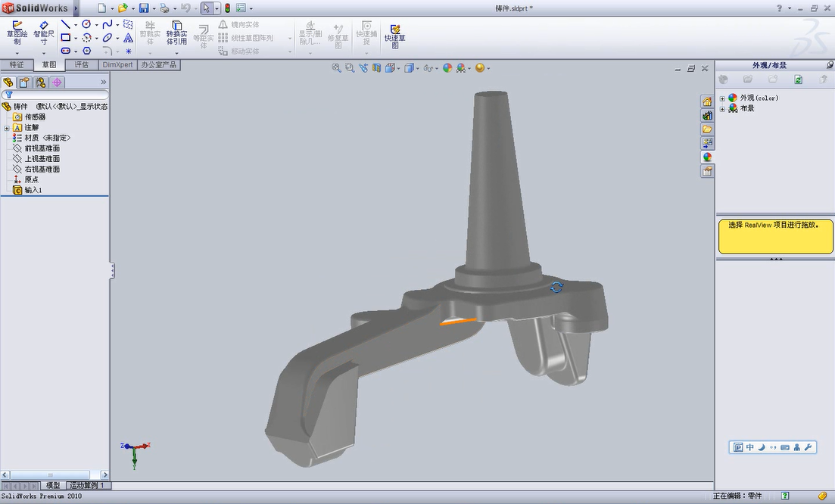Print the document using the printer icon
835x504 pixels.
[164, 8]
